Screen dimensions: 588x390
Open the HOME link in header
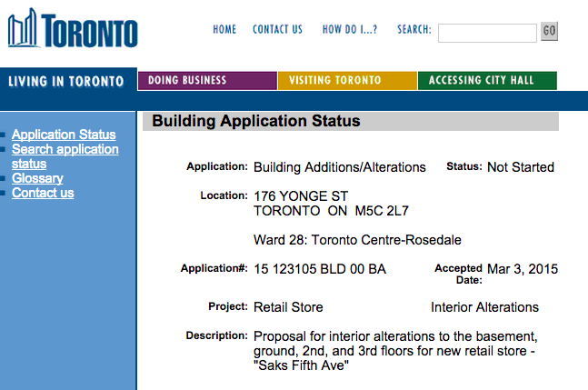(x=224, y=29)
